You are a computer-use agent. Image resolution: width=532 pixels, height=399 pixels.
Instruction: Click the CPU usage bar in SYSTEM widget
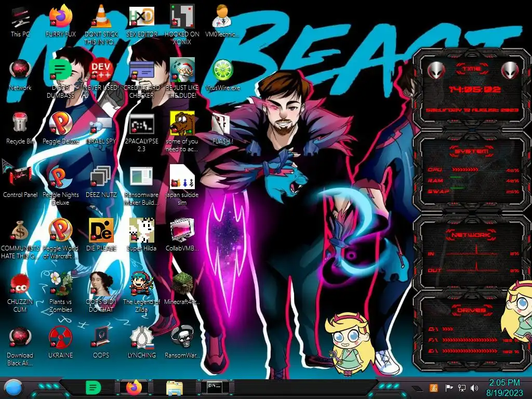[x=465, y=169]
